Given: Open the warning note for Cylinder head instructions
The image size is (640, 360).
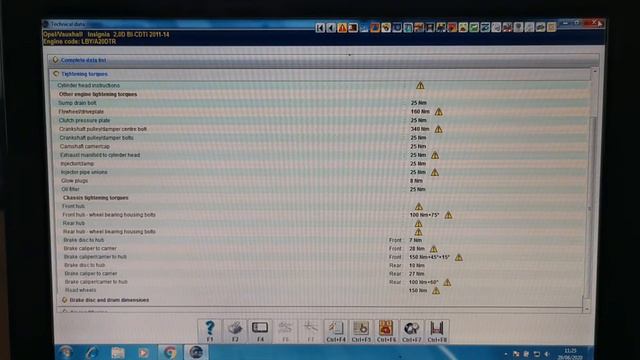Looking at the screenshot, I should click(x=420, y=85).
